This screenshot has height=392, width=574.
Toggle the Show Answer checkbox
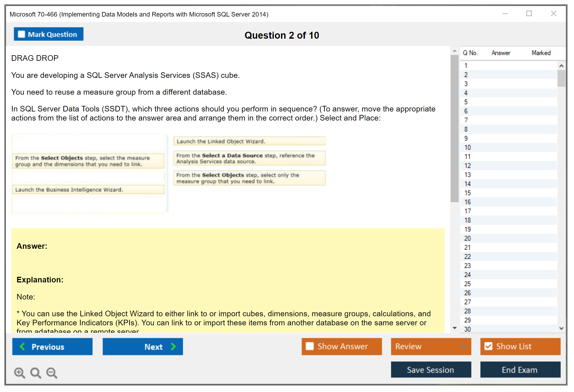[x=310, y=346]
